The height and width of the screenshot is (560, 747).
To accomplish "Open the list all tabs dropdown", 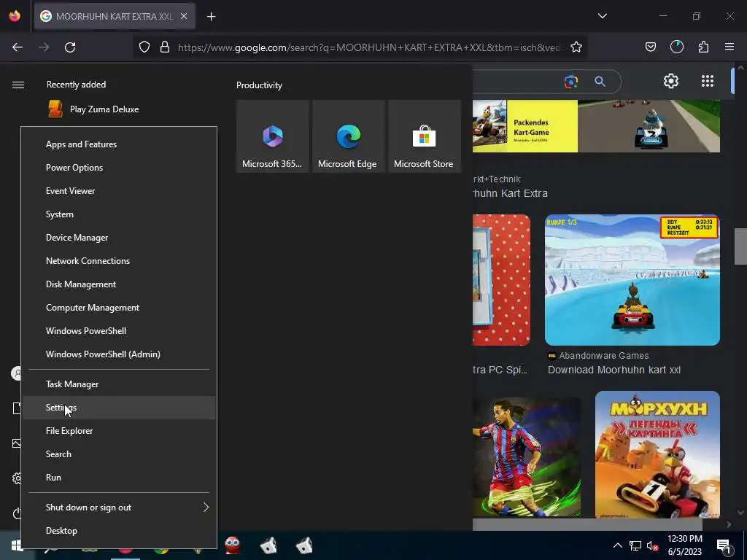I will (603, 16).
